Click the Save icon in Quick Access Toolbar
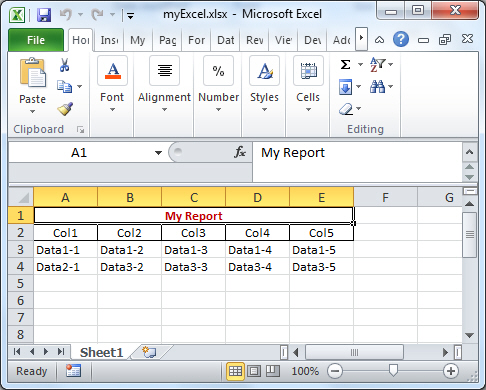The width and height of the screenshot is (486, 390). click(44, 15)
